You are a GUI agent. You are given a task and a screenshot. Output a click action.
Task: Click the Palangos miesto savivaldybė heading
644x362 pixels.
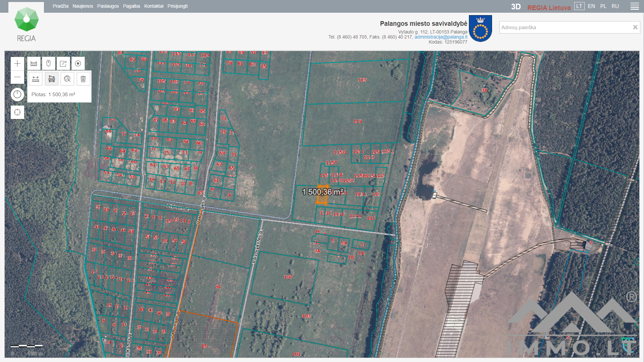[424, 23]
